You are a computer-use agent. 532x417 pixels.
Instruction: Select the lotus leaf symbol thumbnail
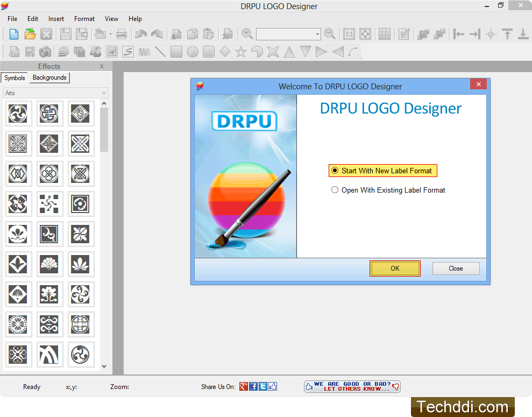coord(80,264)
